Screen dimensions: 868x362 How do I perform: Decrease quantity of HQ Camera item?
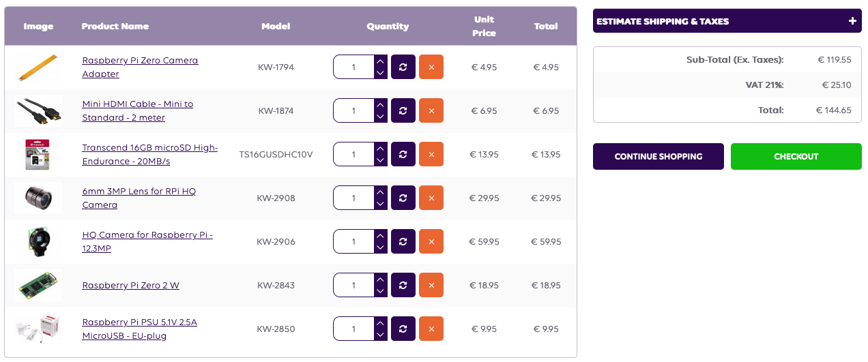tap(381, 247)
